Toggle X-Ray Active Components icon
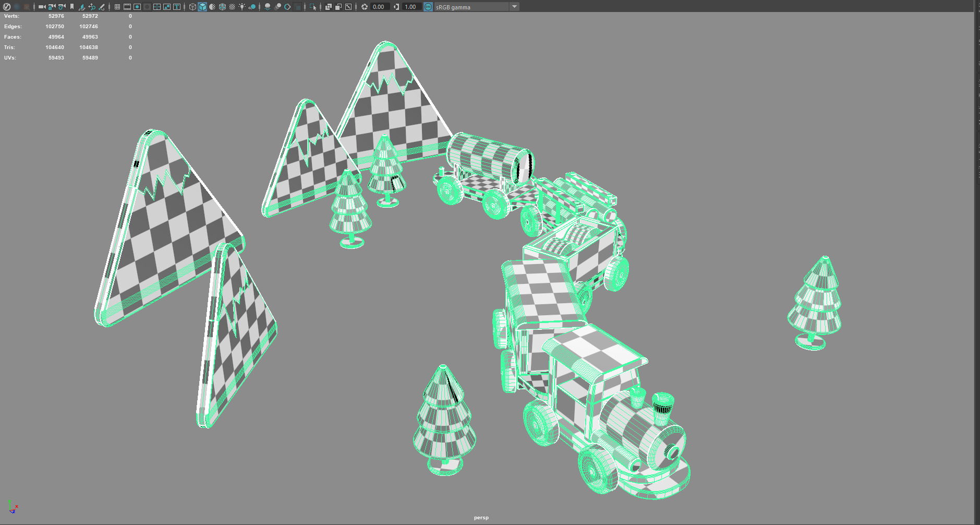980x525 pixels. coord(338,7)
